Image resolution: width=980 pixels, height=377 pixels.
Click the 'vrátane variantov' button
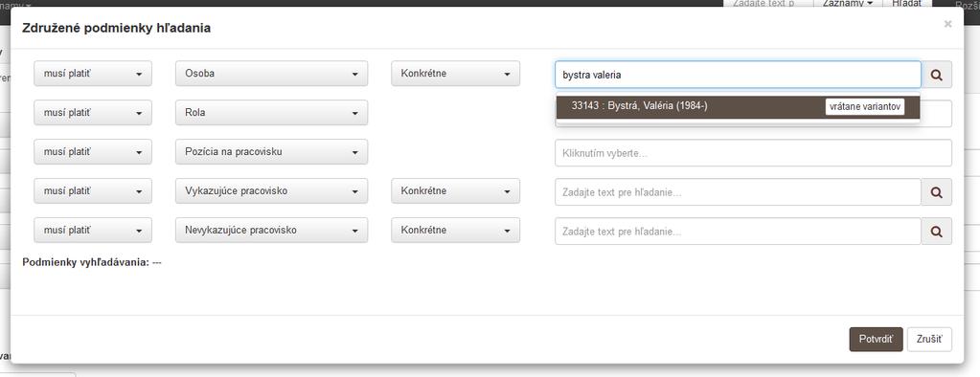click(x=864, y=107)
